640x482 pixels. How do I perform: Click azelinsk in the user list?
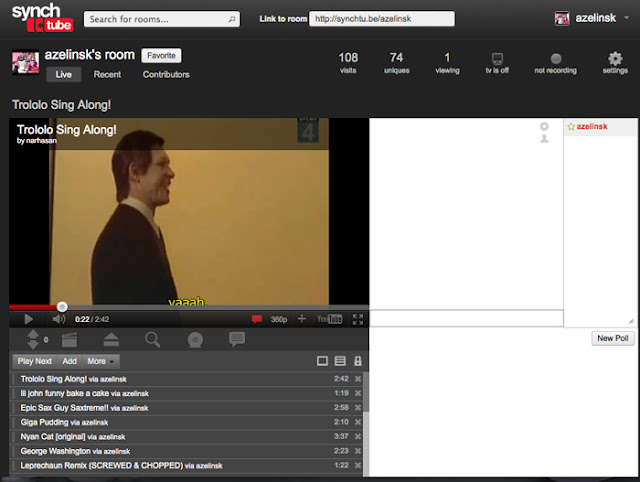[x=592, y=127]
